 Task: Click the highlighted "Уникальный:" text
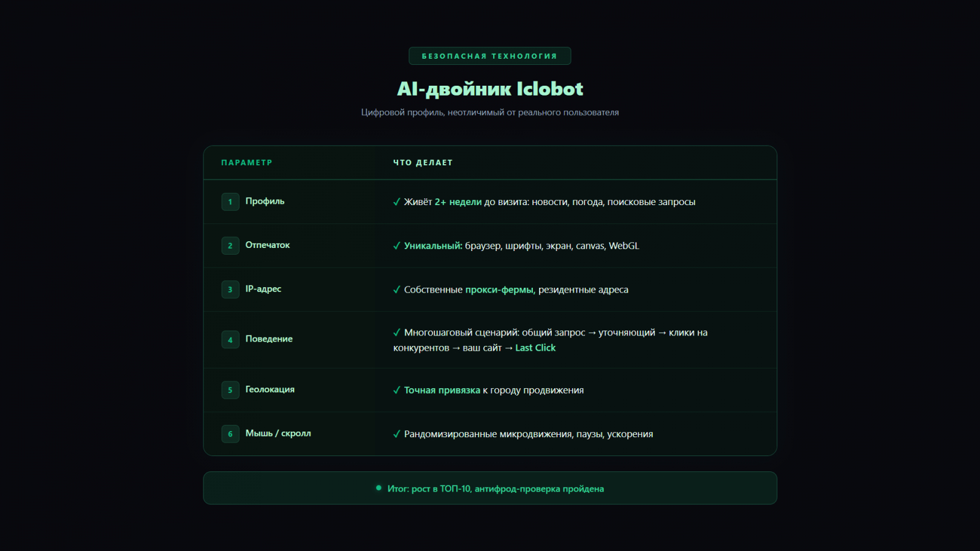point(433,246)
